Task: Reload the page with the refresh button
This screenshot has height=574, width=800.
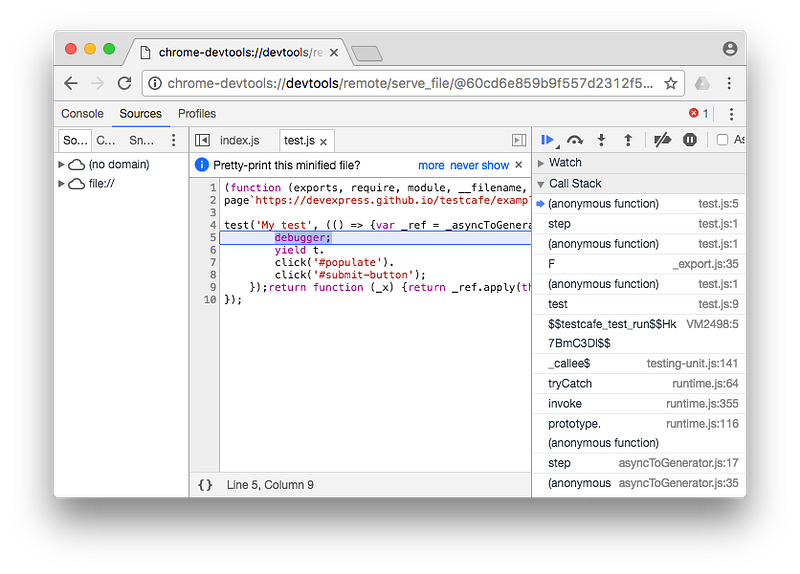Action: coord(124,83)
